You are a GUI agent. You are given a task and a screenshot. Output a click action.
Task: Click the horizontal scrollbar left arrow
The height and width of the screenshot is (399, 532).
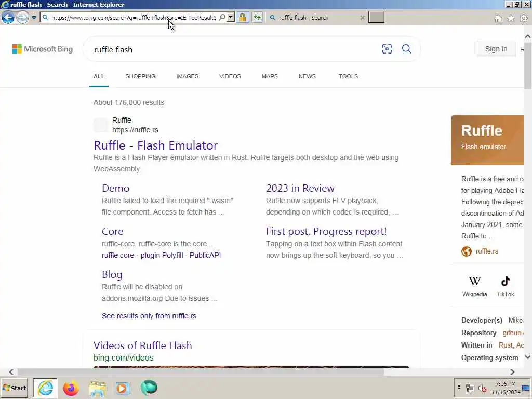coord(11,372)
